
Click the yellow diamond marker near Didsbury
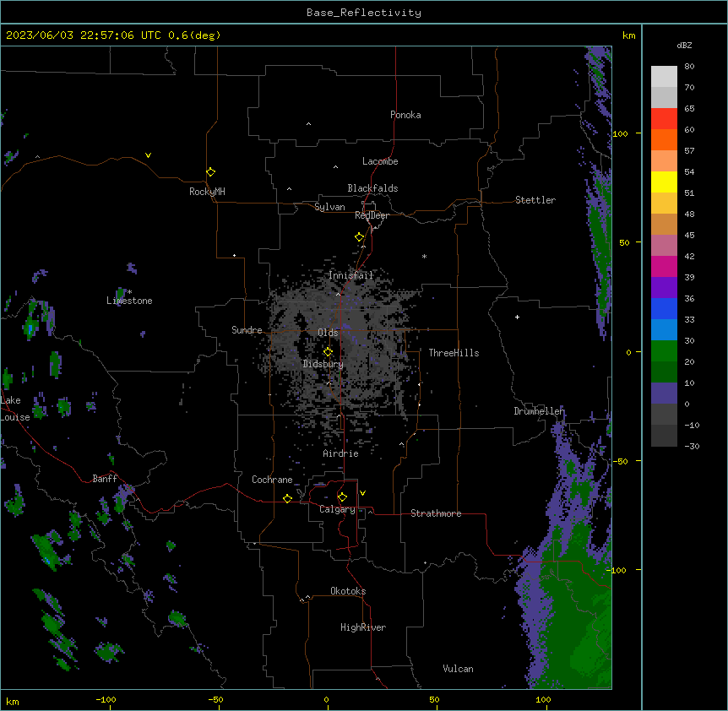tap(328, 352)
